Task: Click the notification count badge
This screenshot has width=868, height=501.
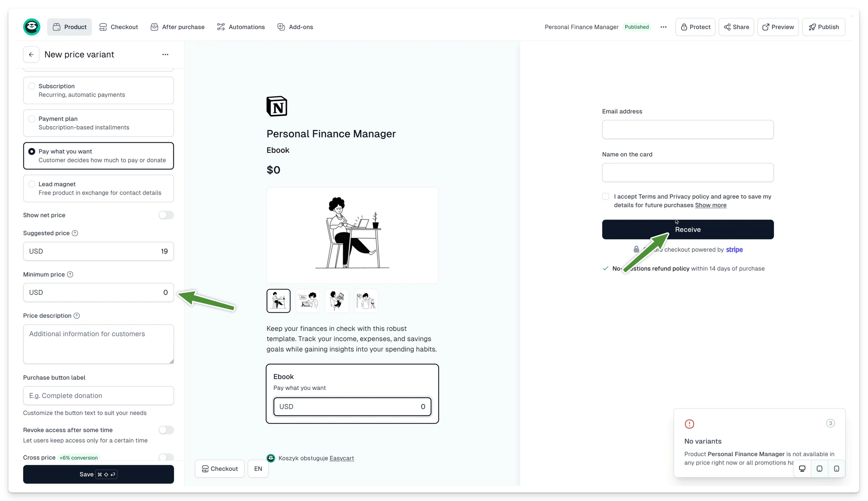Action: pos(830,423)
